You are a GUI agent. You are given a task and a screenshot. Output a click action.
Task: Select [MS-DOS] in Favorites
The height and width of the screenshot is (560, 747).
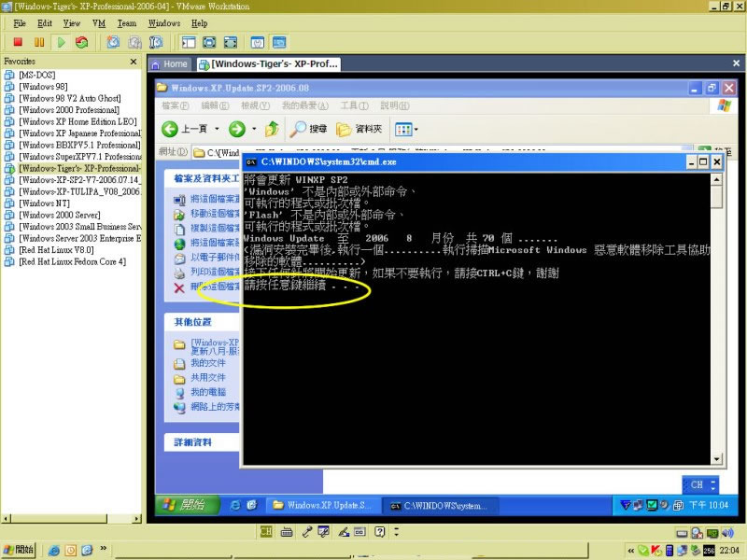pyautogui.click(x=36, y=75)
